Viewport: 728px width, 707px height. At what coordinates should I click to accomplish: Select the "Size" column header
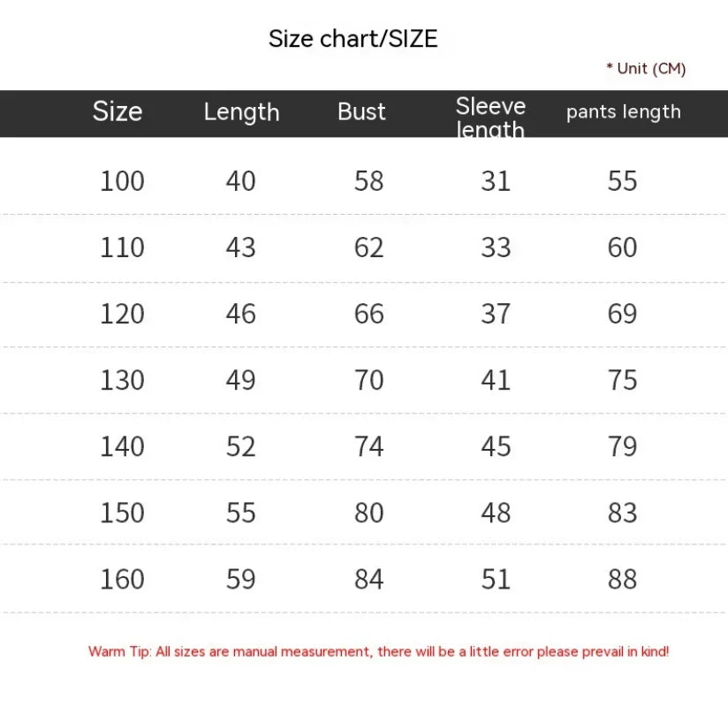coord(118,112)
